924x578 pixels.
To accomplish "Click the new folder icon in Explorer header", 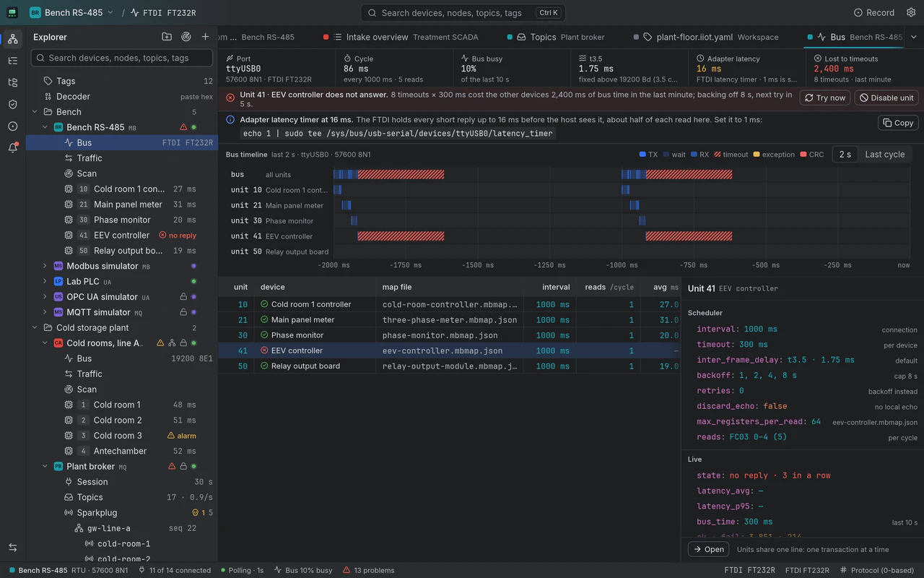I will pos(167,37).
